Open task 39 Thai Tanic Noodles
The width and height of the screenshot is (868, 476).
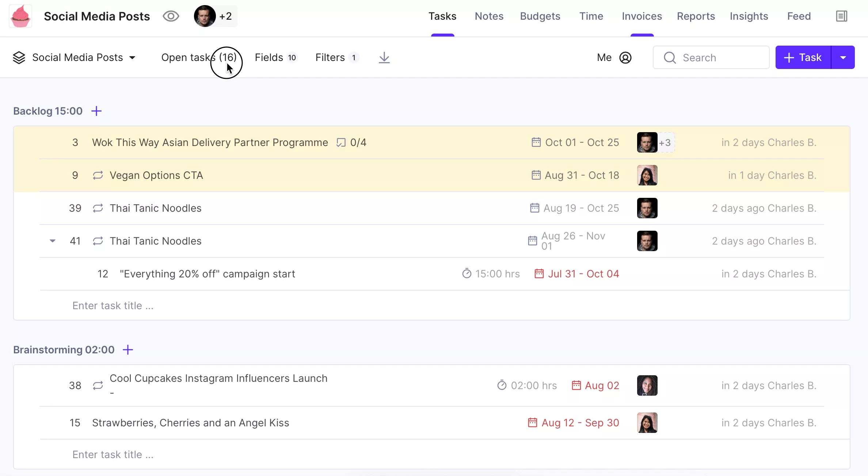pos(156,208)
